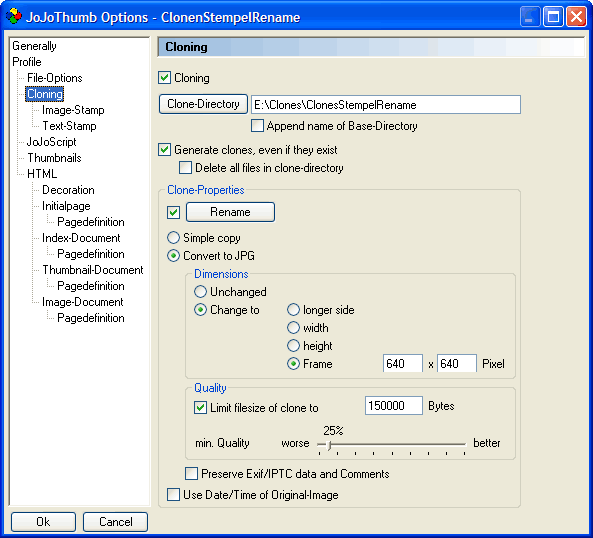
Task: Maximize the JoJoThumb Options window
Action: tap(553, 17)
